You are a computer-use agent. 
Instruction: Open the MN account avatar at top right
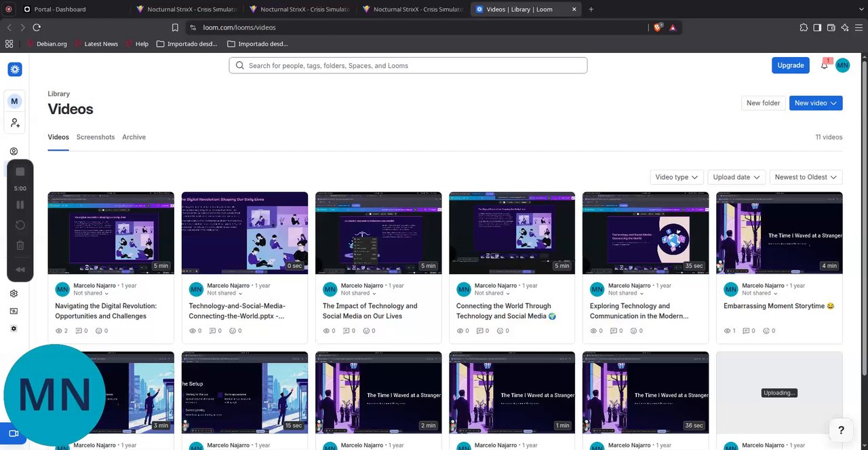pyautogui.click(x=842, y=65)
